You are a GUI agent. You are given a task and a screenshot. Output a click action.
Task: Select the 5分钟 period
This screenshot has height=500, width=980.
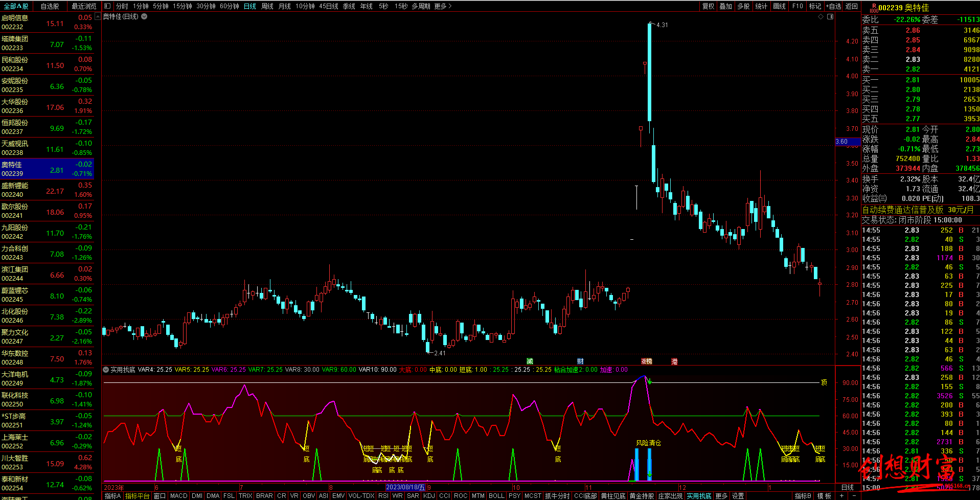[x=161, y=6]
